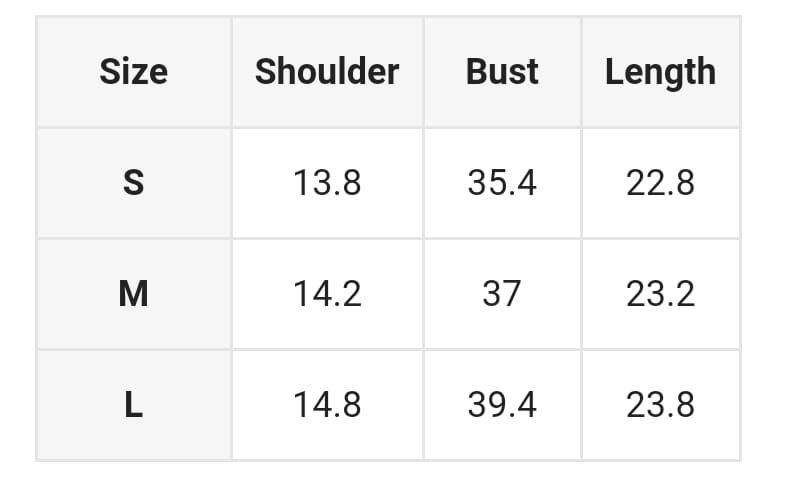Choose the 14.8 shoulder cell
The width and height of the screenshot is (804, 490).
327,405
